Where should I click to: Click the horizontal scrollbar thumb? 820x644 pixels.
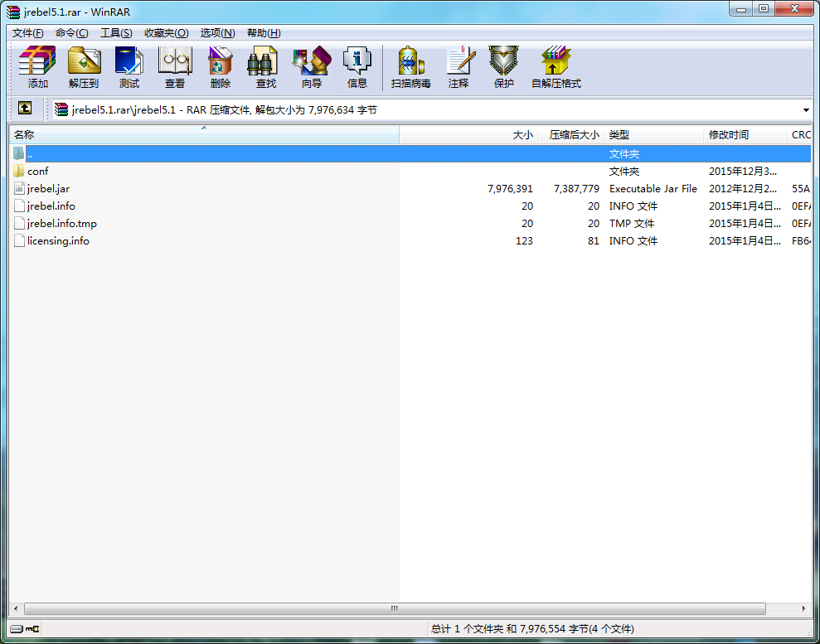point(395,608)
